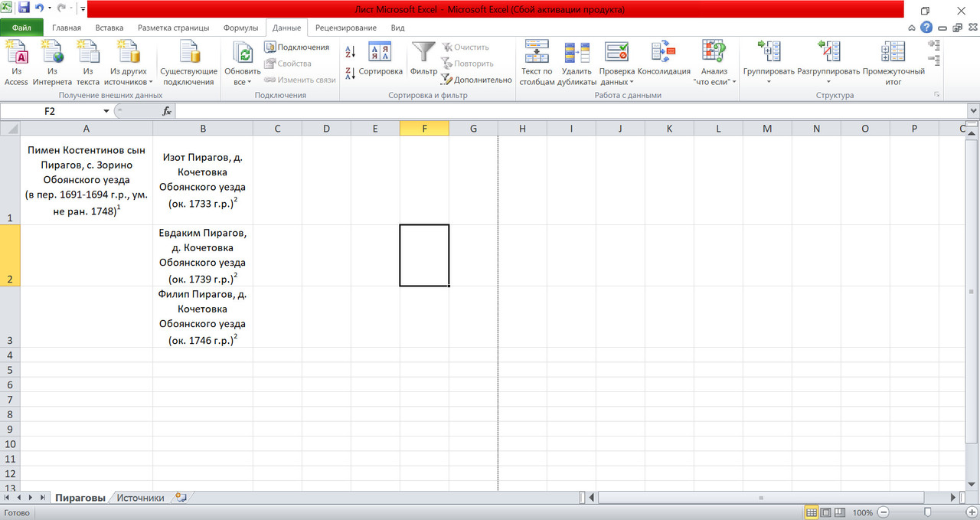Image resolution: width=980 pixels, height=520 pixels.
Task: Open Структура dialog launcher
Action: click(x=936, y=95)
